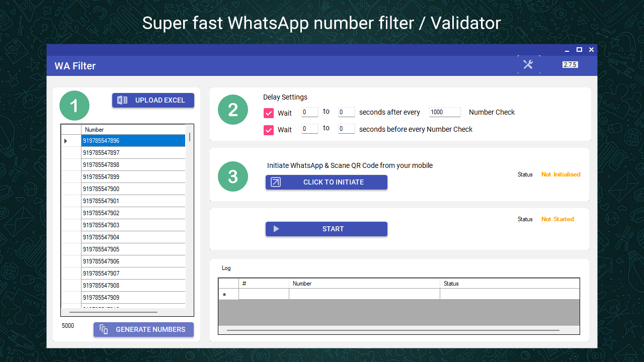644x362 pixels.
Task: Click the Number column header in list
Action: pos(133,130)
